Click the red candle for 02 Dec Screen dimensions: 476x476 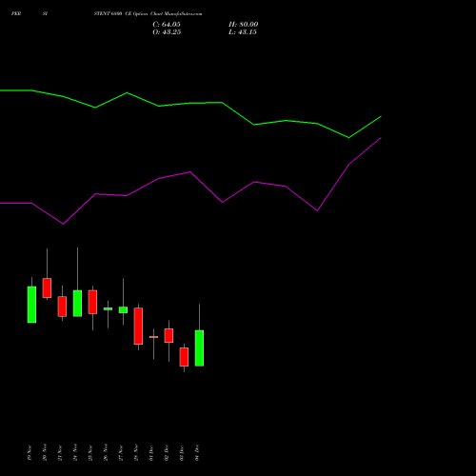tap(169, 335)
